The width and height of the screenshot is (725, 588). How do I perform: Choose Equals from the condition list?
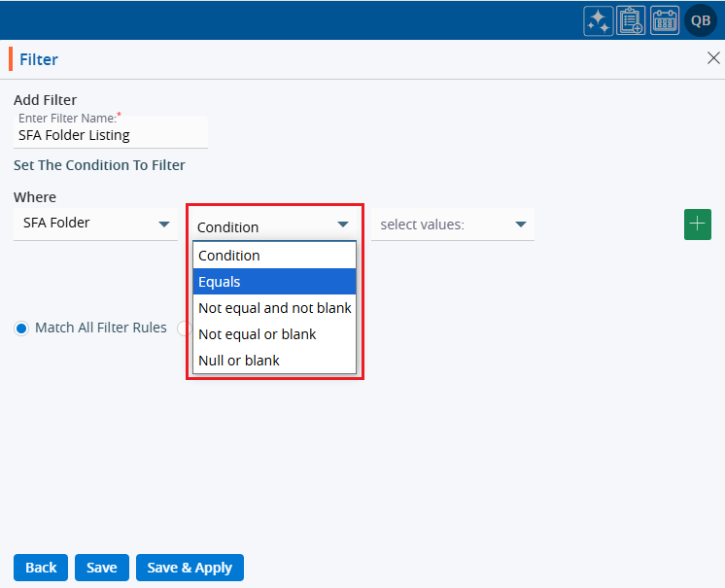click(x=274, y=282)
